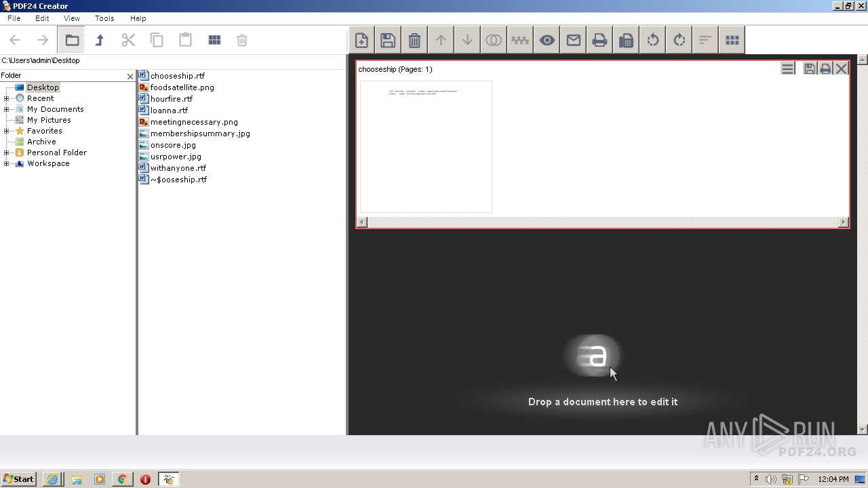Open the Windows Start menu

click(x=18, y=479)
